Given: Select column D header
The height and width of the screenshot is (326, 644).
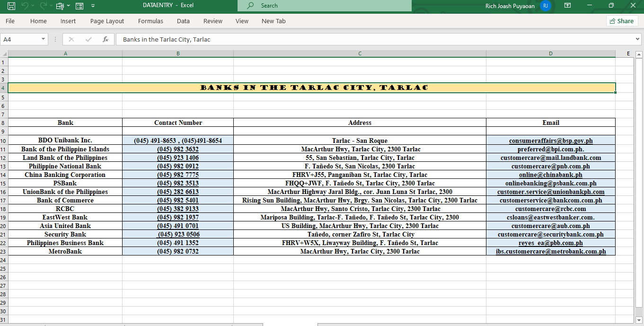Looking at the screenshot, I should (551, 53).
